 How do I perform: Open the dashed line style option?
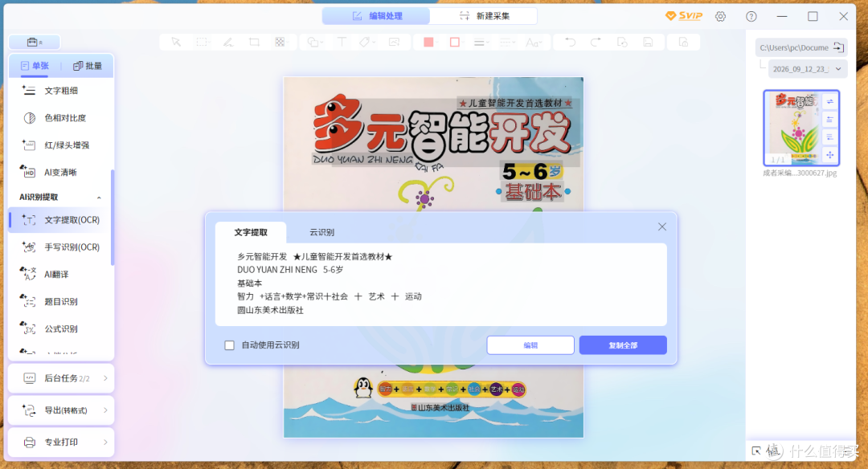pyautogui.click(x=507, y=42)
